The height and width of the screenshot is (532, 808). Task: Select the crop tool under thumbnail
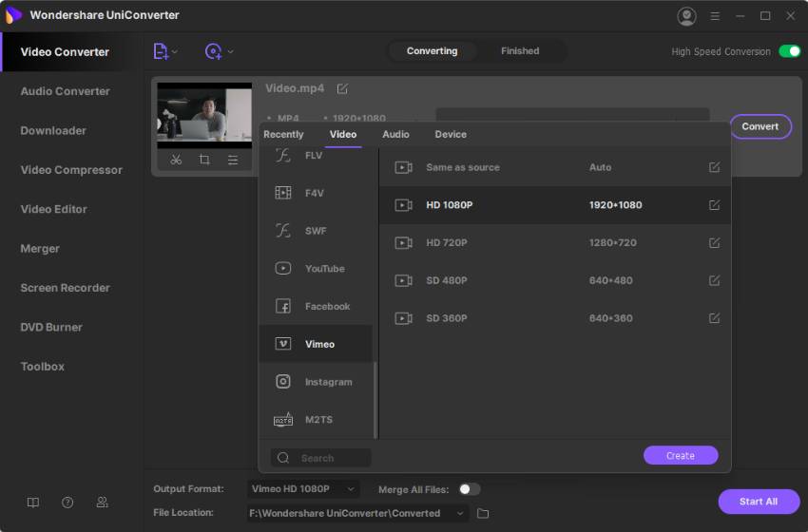click(x=204, y=160)
